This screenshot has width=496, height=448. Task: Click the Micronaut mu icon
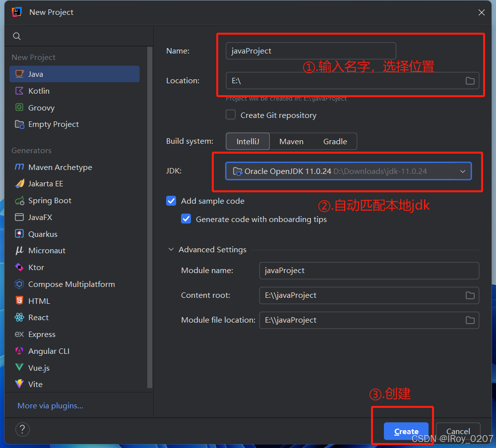point(19,250)
